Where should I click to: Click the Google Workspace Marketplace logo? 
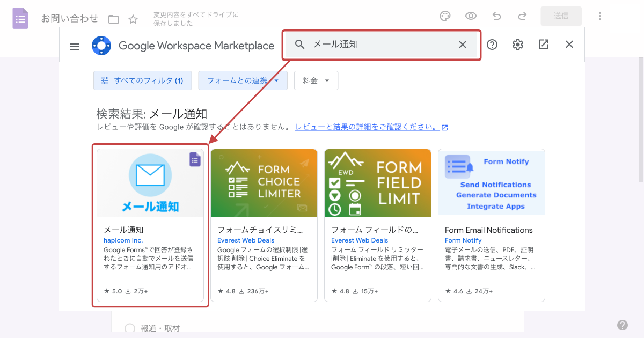101,46
